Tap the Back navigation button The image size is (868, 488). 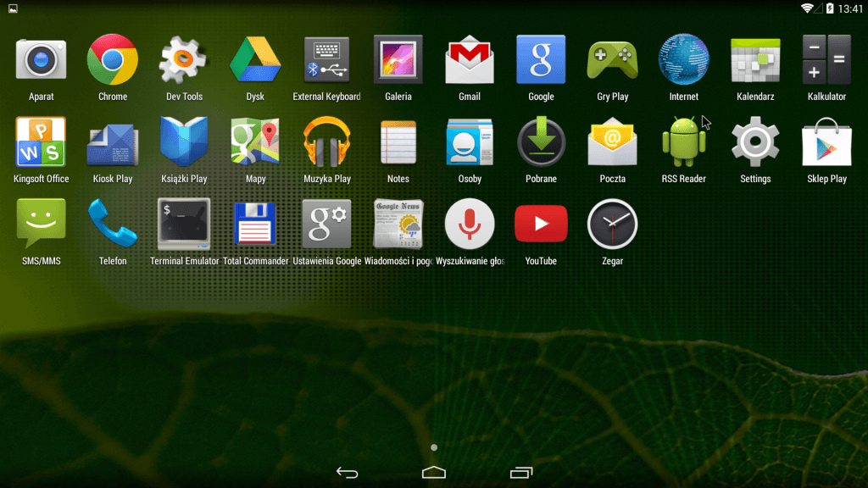tap(347, 473)
